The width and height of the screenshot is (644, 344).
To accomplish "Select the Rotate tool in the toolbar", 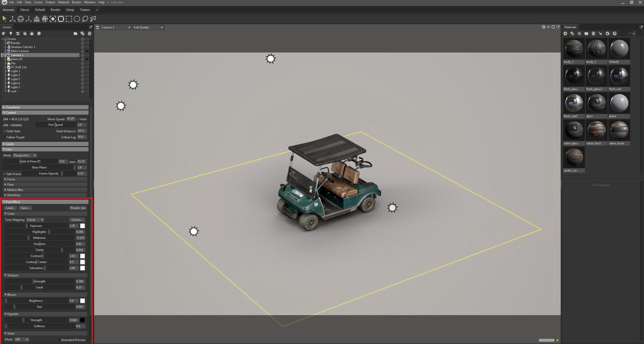I will click(x=21, y=19).
